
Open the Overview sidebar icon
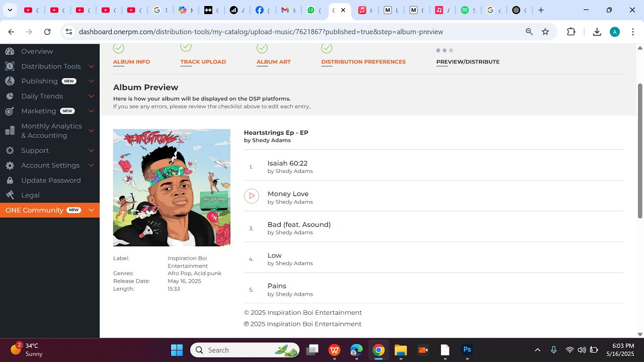point(10,51)
